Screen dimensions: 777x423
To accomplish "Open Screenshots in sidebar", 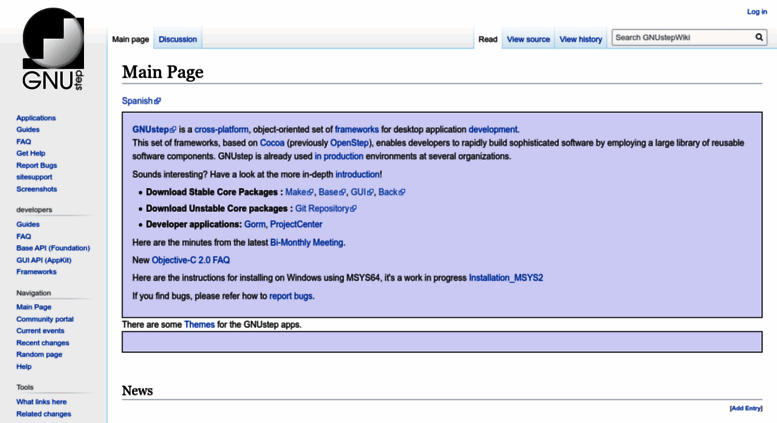I will pos(37,189).
